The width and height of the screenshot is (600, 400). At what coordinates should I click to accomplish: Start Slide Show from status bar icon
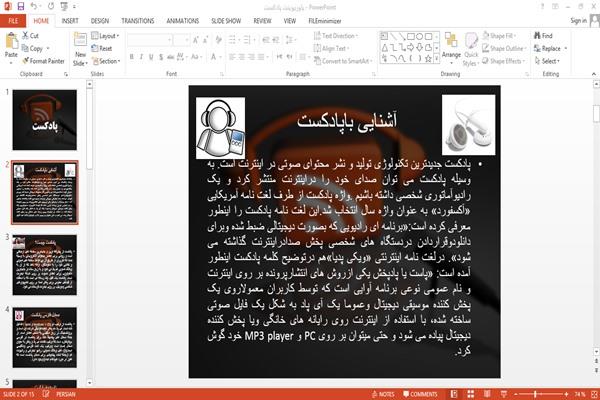(x=504, y=394)
